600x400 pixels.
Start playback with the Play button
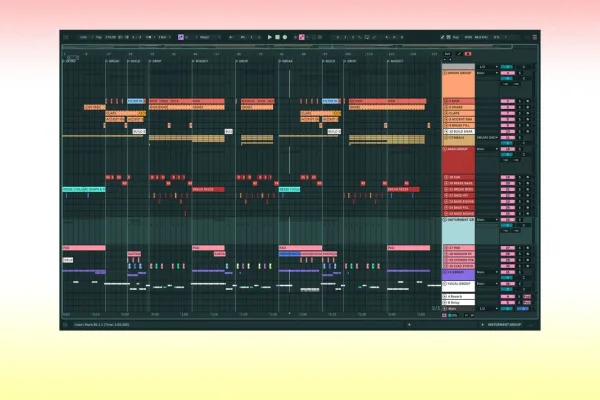[269, 37]
